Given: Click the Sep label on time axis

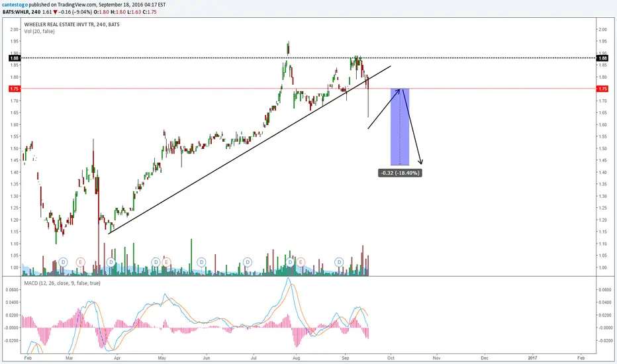Looking at the screenshot, I should [345, 358].
